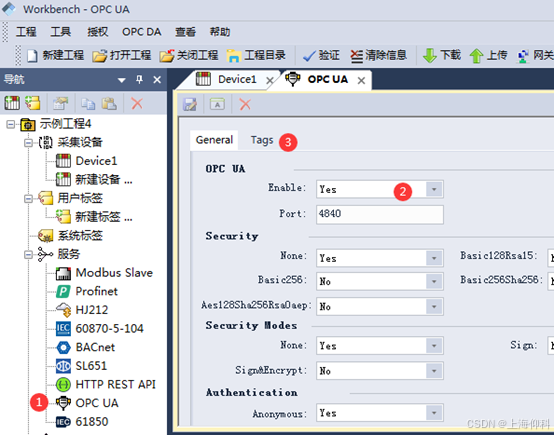Click the New Project (新建工程) toolbar button

tap(55, 55)
